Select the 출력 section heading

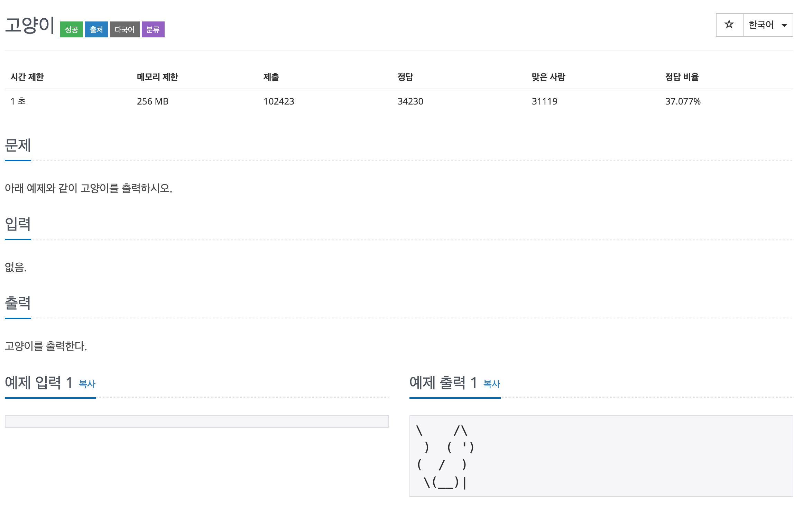[x=18, y=303]
